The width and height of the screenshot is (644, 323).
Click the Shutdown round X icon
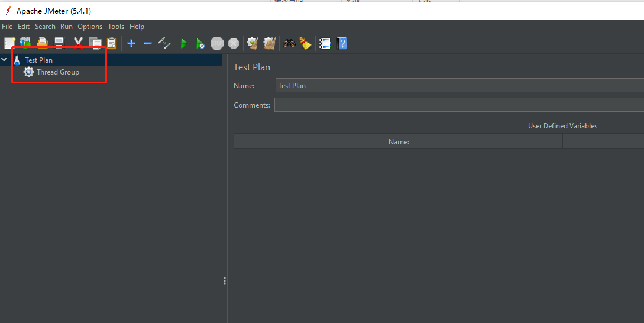[x=234, y=43]
